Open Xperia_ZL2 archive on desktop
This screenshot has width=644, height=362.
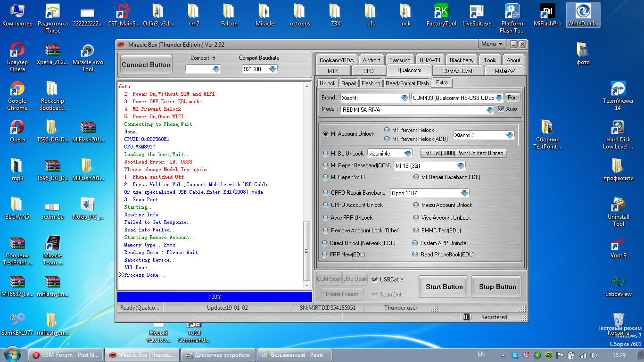tap(52, 54)
